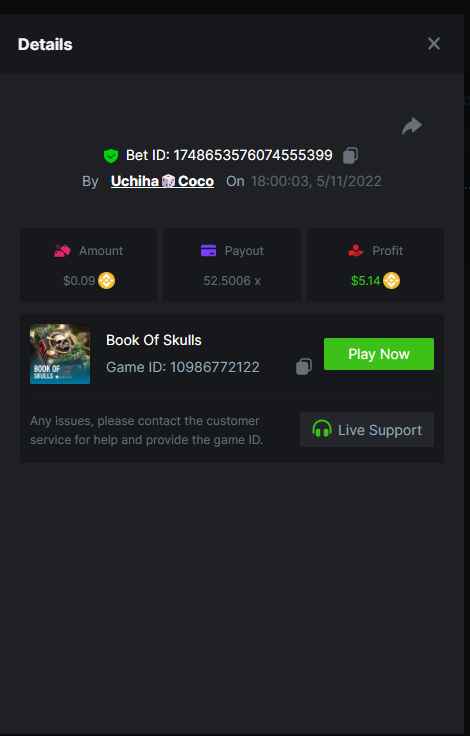
Task: Click the Play Now button
Action: tap(379, 354)
